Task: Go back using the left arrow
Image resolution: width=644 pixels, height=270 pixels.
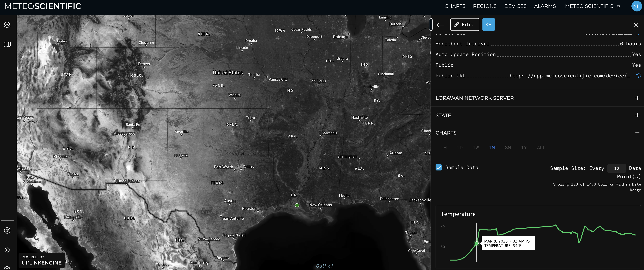Action: click(441, 25)
